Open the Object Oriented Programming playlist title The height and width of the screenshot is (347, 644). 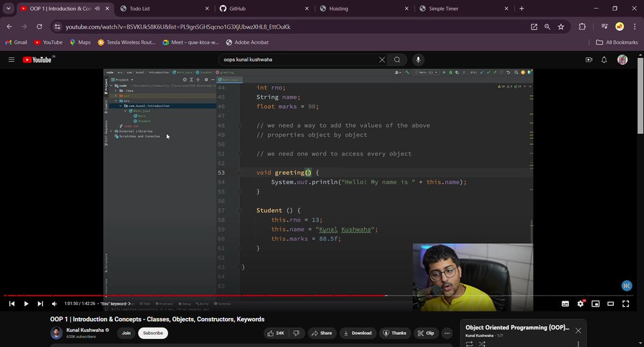click(x=517, y=327)
